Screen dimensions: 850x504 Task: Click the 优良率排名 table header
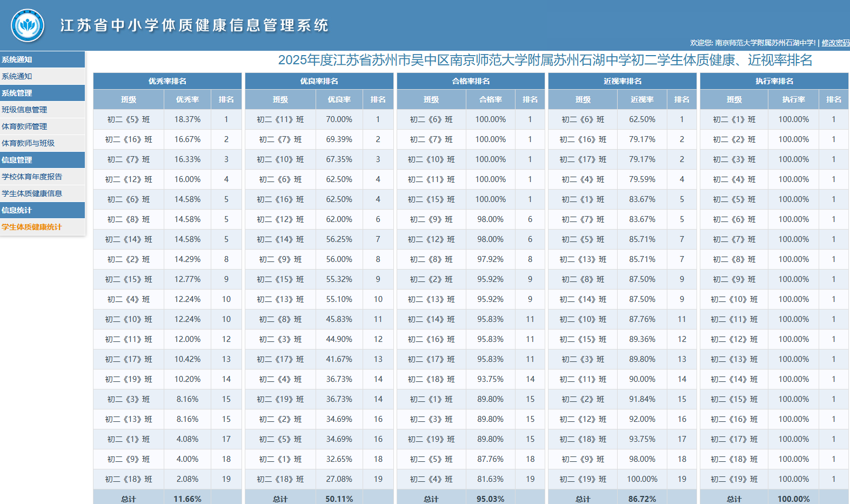coord(319,81)
